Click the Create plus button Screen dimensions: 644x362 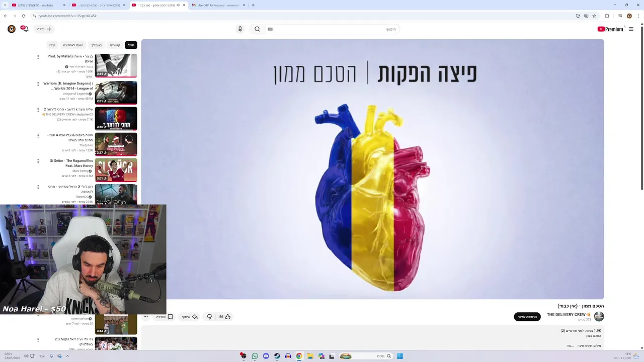(45, 29)
